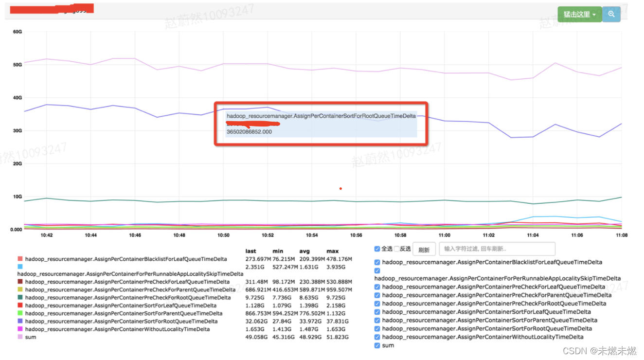
Task: Click the teal PreCheckForRootQueue legend swatch
Action: tap(20, 297)
